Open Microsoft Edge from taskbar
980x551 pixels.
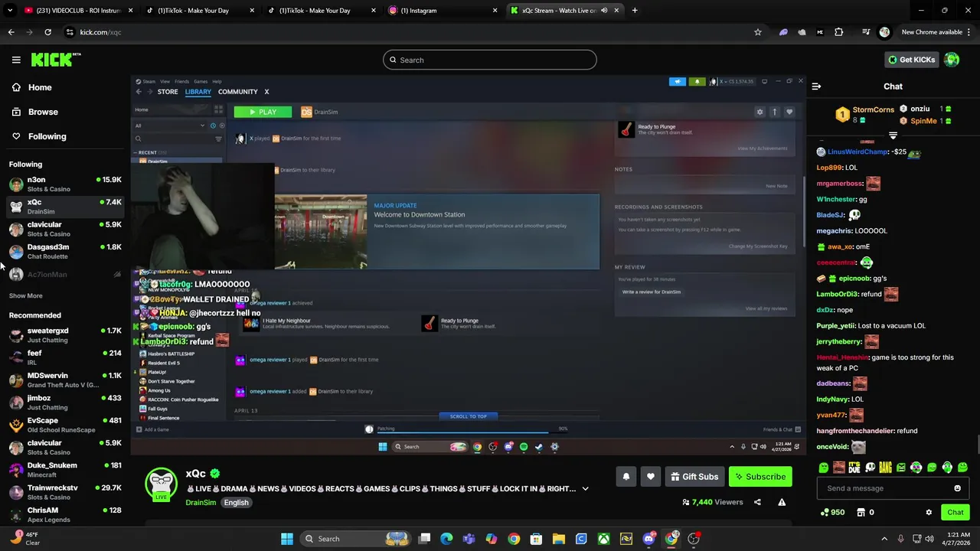[x=446, y=539]
